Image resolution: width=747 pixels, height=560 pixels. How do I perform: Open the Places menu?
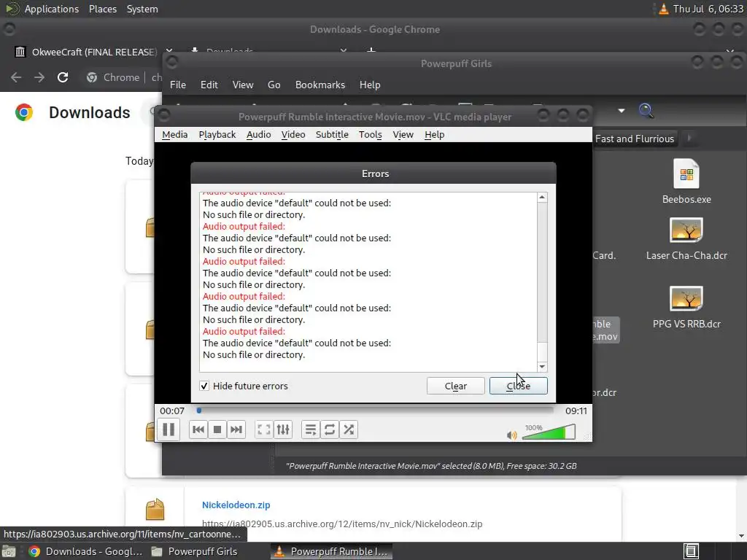103,9
